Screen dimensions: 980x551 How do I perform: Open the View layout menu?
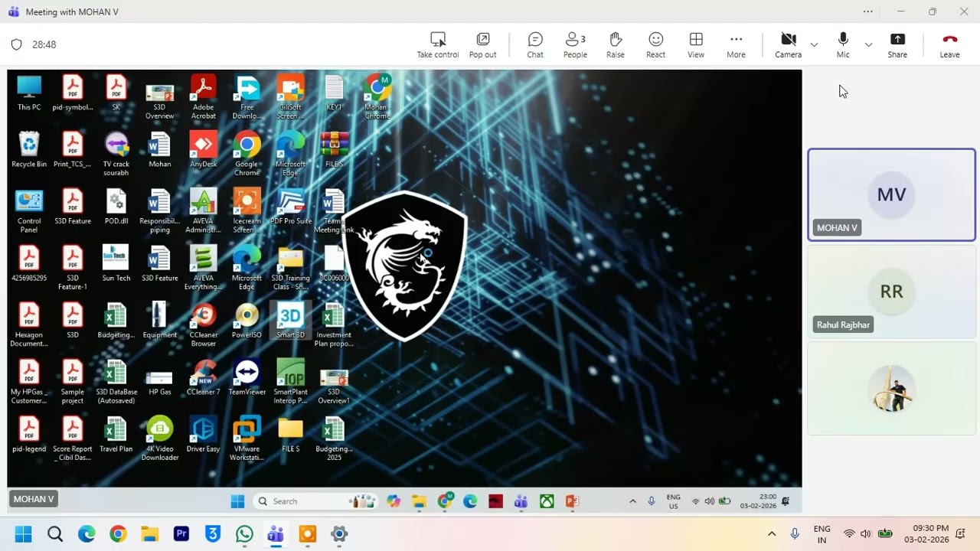696,44
